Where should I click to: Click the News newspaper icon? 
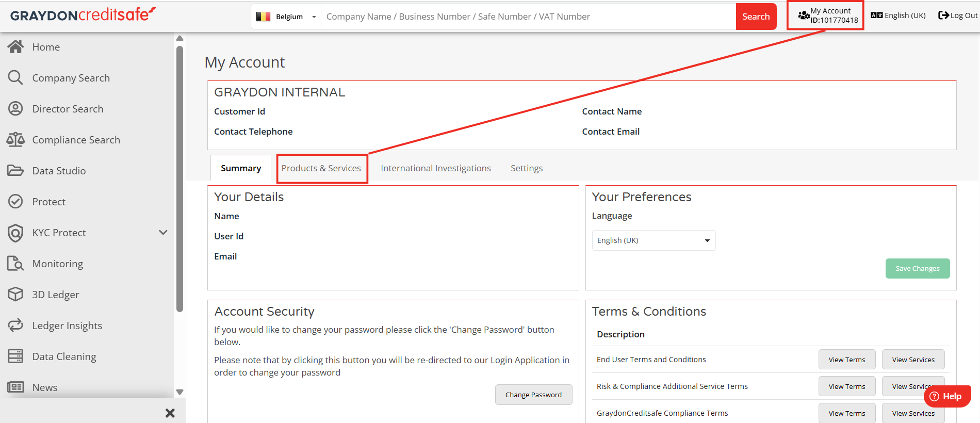click(x=15, y=387)
